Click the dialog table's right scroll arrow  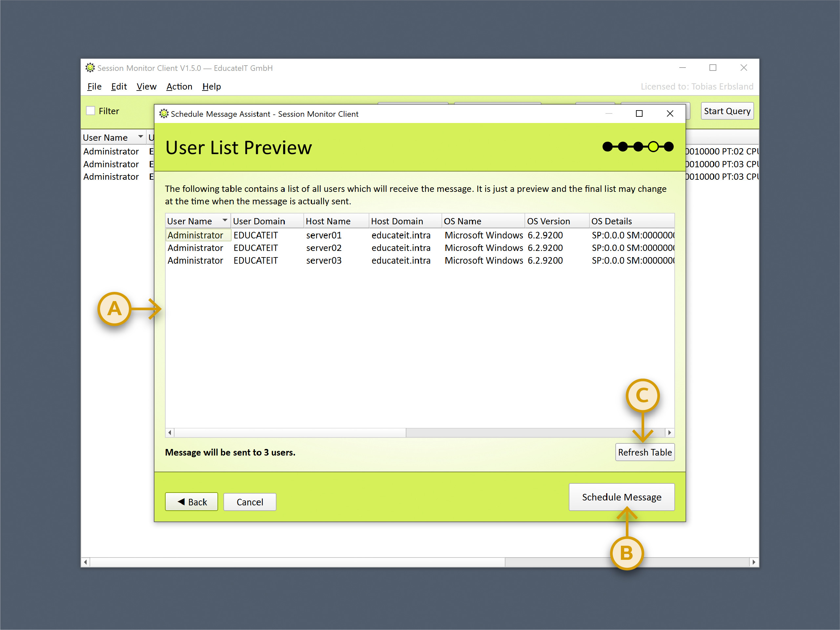click(x=669, y=433)
